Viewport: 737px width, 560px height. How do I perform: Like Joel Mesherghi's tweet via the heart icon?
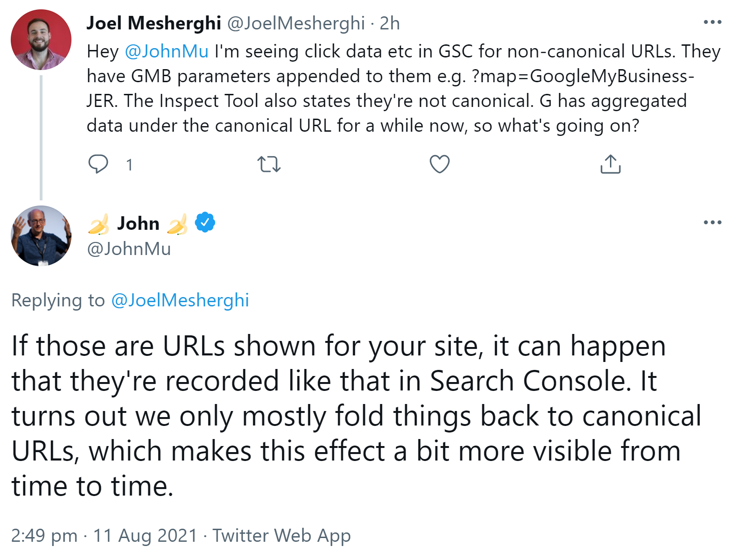[439, 164]
